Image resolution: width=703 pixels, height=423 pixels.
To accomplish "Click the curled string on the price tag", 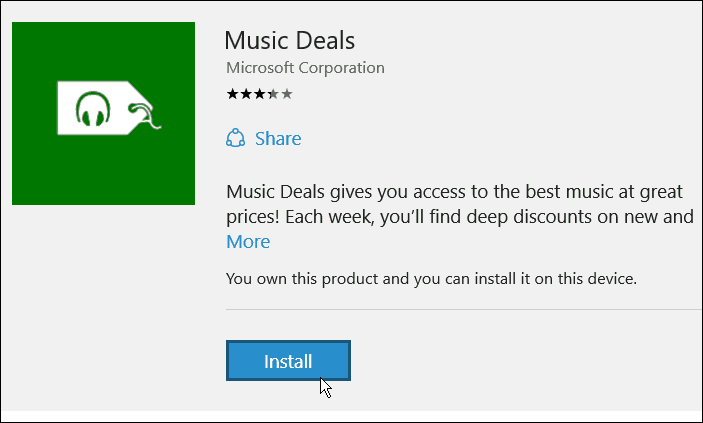I will pos(145,115).
